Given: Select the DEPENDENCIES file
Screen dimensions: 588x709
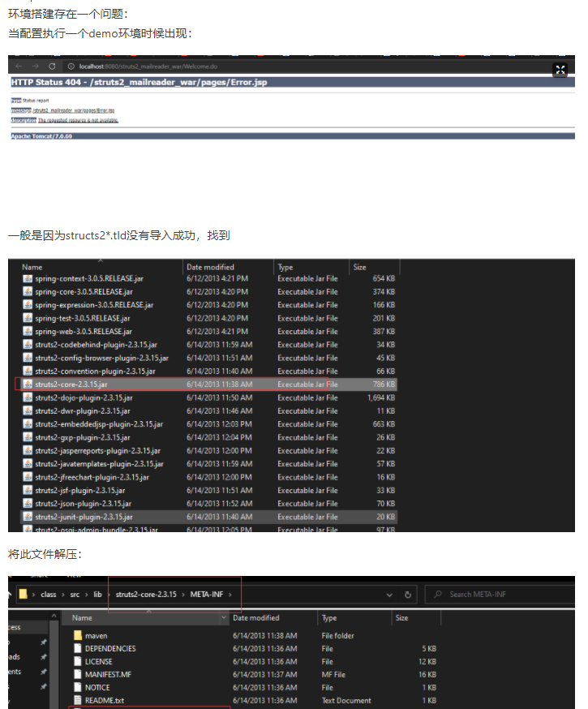Looking at the screenshot, I should click(x=110, y=648).
